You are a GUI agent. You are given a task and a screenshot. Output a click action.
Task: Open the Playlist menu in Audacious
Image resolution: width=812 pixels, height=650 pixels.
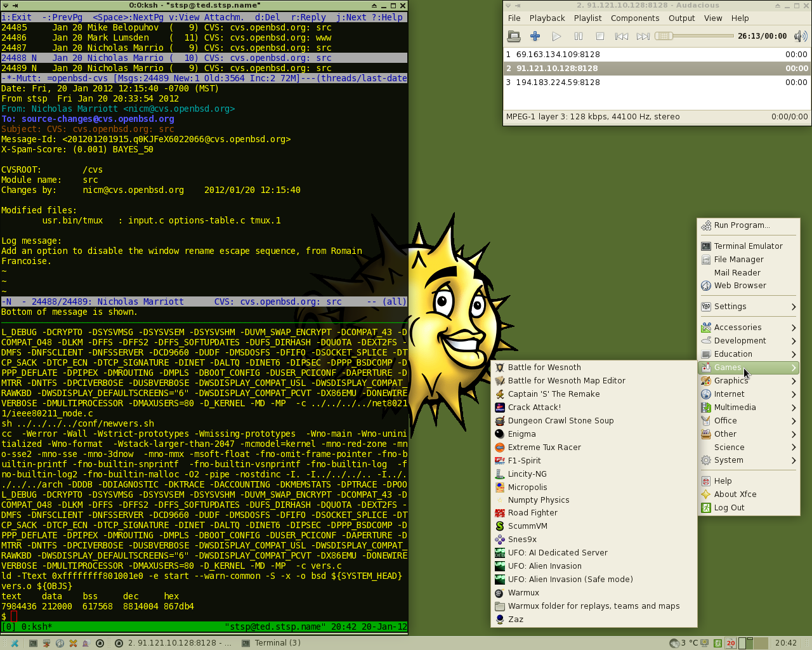click(x=587, y=18)
